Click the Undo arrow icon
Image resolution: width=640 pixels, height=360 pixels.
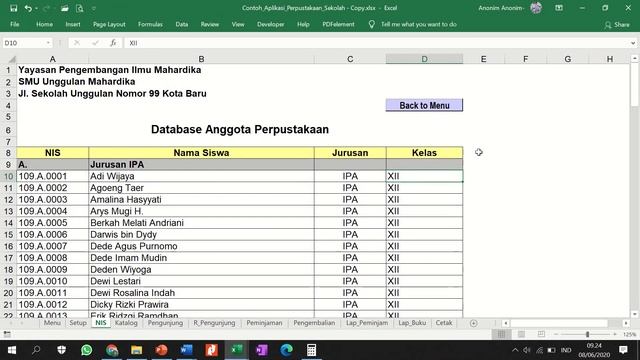28,8
